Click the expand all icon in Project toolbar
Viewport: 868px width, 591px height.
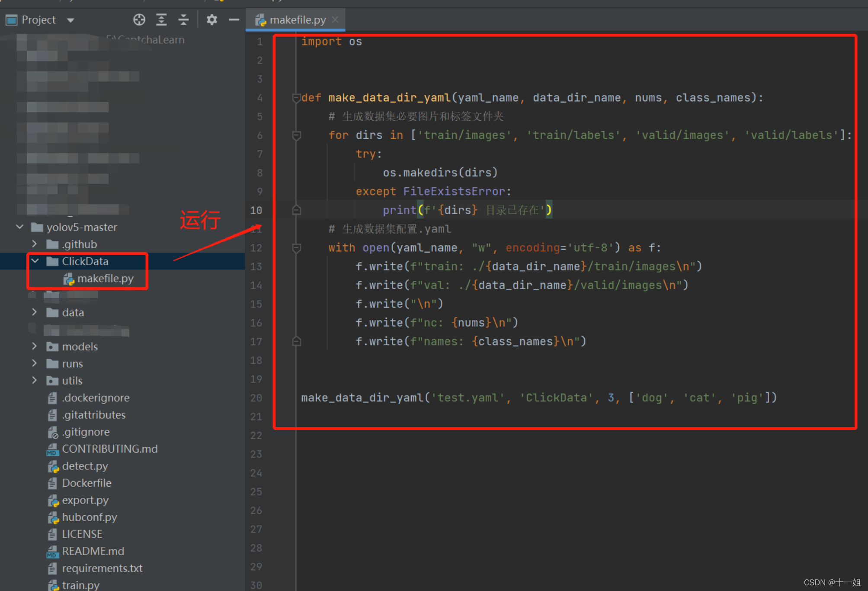[161, 19]
